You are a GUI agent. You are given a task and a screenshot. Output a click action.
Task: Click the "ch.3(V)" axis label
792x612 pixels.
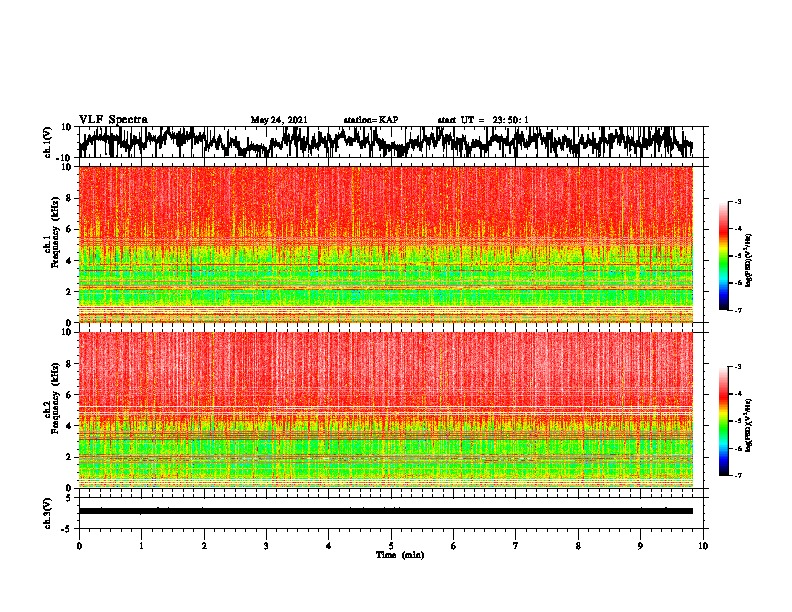pyautogui.click(x=48, y=513)
